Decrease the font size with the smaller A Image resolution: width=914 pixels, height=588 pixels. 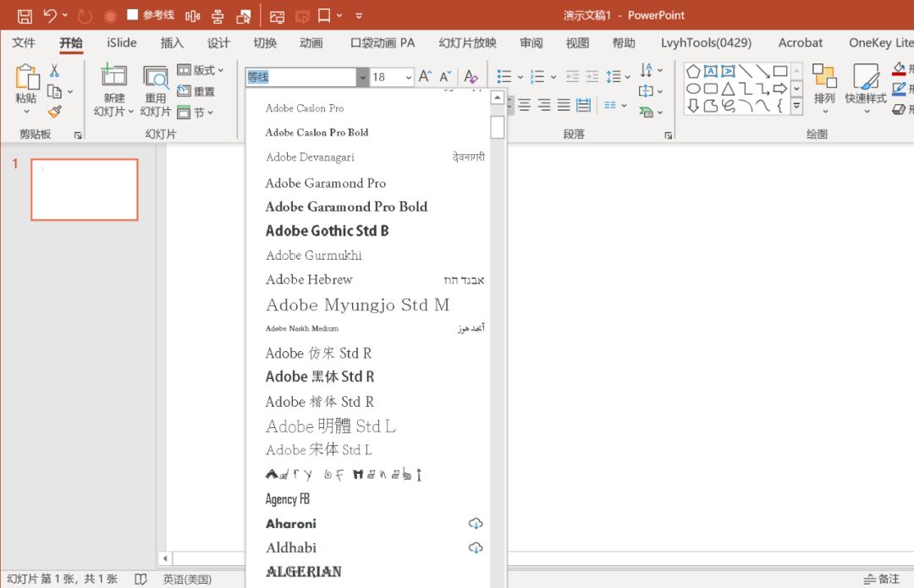(x=446, y=76)
